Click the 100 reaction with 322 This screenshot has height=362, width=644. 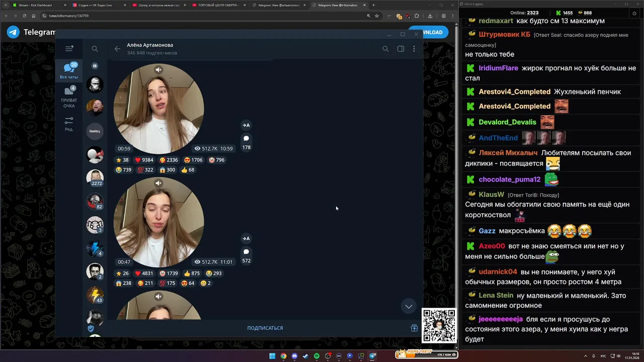tap(146, 170)
